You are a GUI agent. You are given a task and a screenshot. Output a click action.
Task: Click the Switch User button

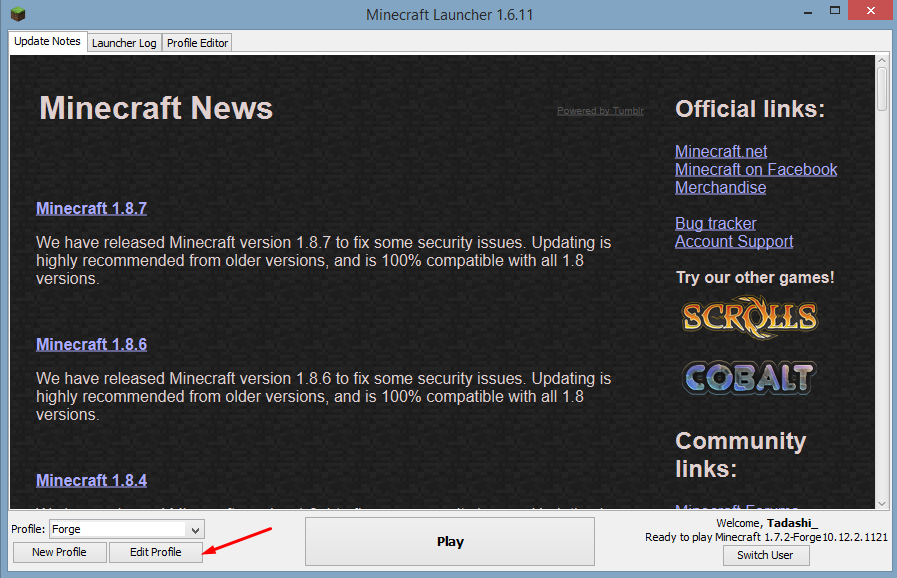pos(765,555)
